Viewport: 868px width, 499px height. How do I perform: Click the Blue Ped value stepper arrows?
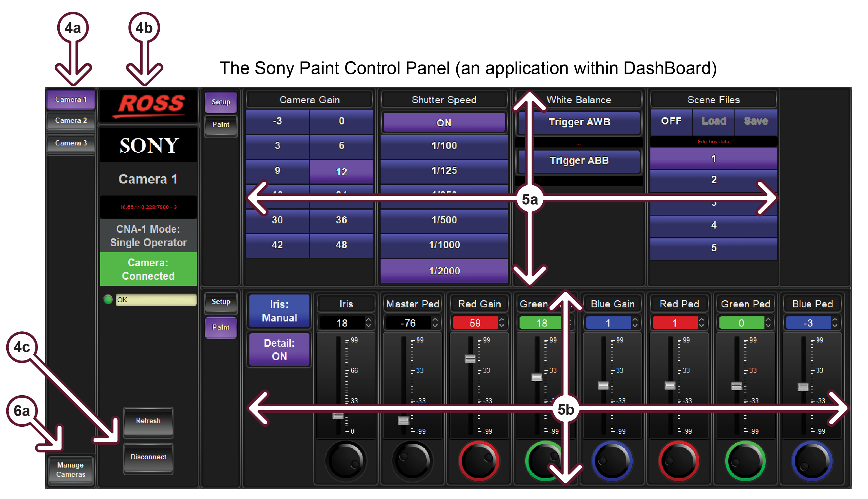(x=834, y=322)
